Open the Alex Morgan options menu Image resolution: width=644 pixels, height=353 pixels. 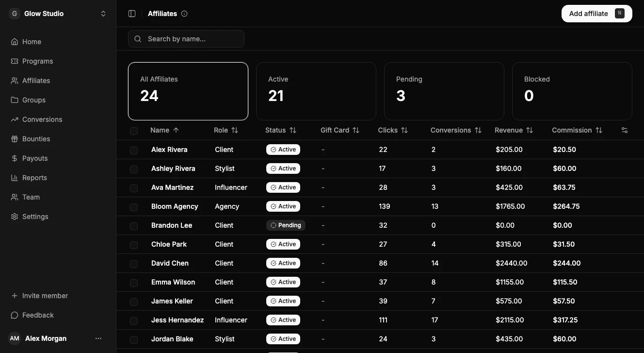[98, 338]
